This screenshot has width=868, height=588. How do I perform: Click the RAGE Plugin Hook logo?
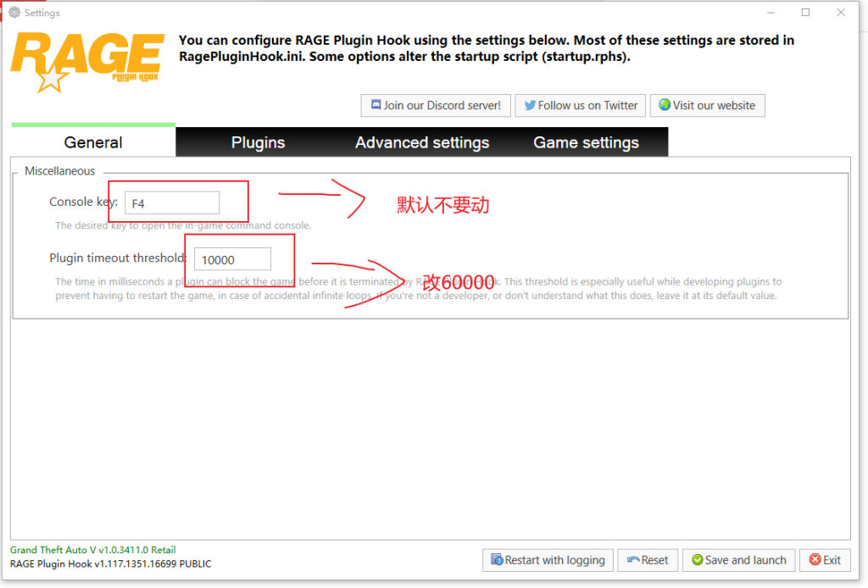87,62
